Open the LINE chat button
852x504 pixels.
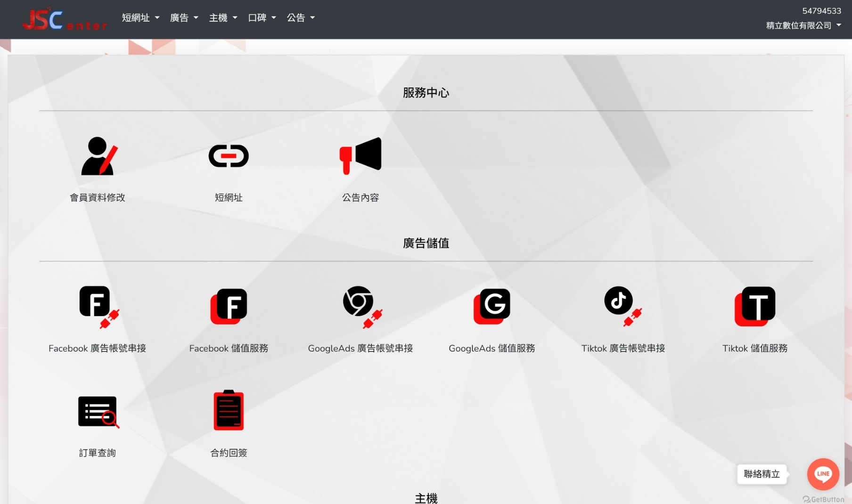[823, 474]
